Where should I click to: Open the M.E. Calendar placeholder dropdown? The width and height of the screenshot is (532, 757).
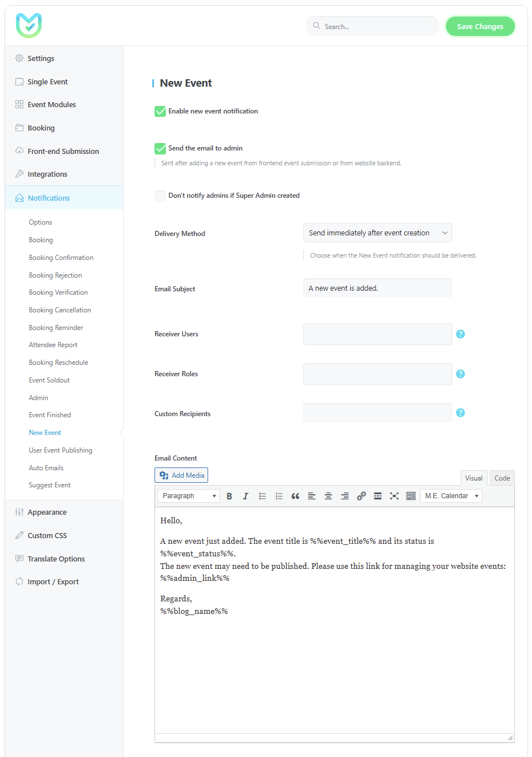(450, 496)
